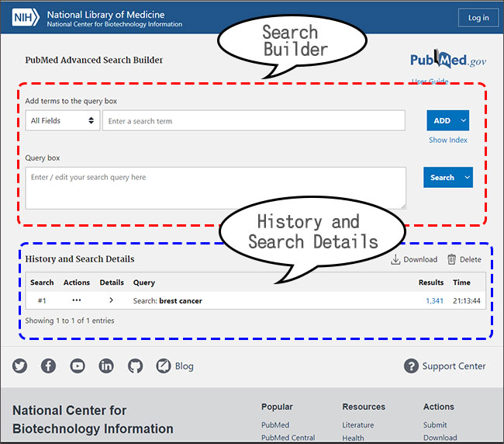Click the Query column header
This screenshot has height=444, width=504.
pyautogui.click(x=144, y=283)
